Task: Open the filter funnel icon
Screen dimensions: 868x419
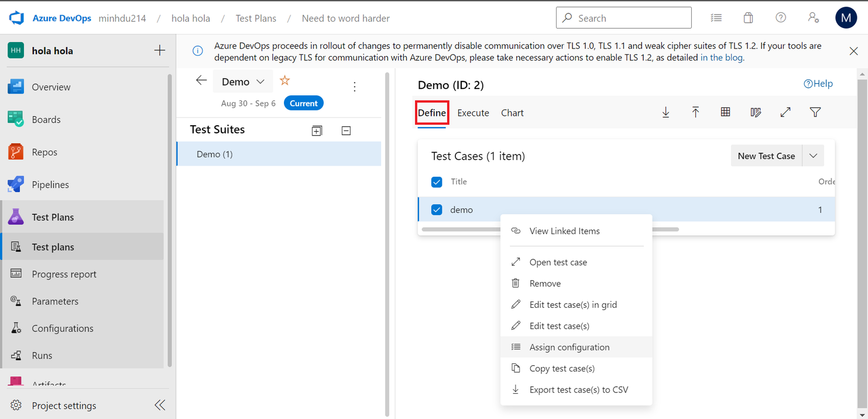Action: pos(815,112)
